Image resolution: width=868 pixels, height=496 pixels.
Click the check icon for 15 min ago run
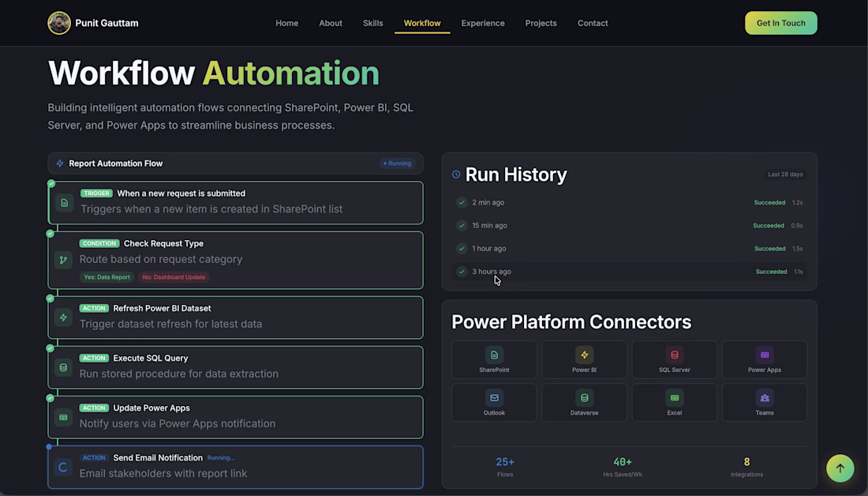tap(462, 226)
